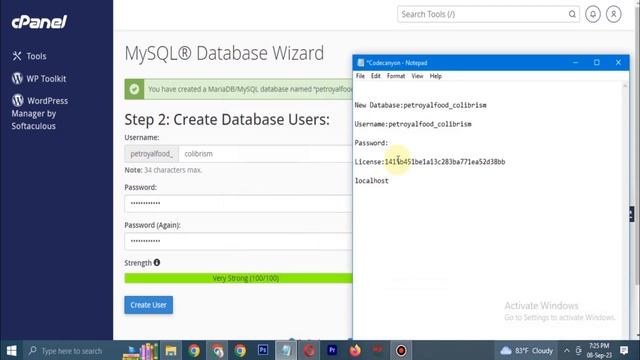Close the Notepad window
Screen dimensions: 640x360
pyautogui.click(x=618, y=62)
